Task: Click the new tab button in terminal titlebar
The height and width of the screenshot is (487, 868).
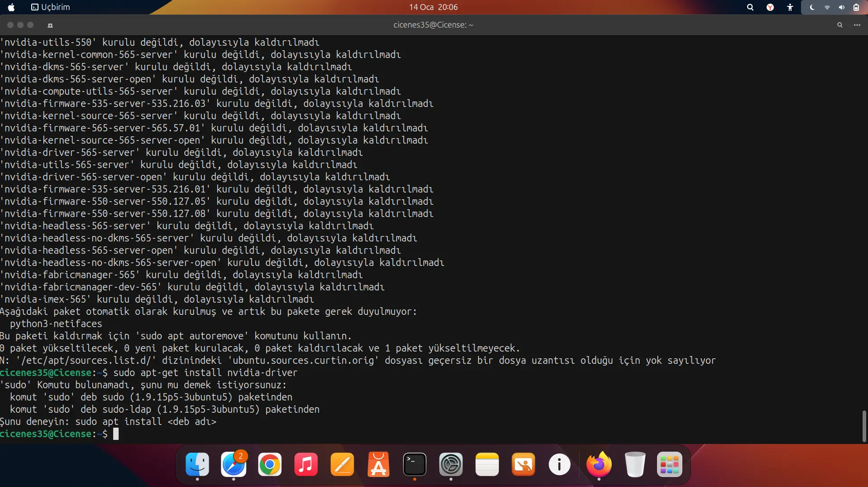Action: (50, 25)
